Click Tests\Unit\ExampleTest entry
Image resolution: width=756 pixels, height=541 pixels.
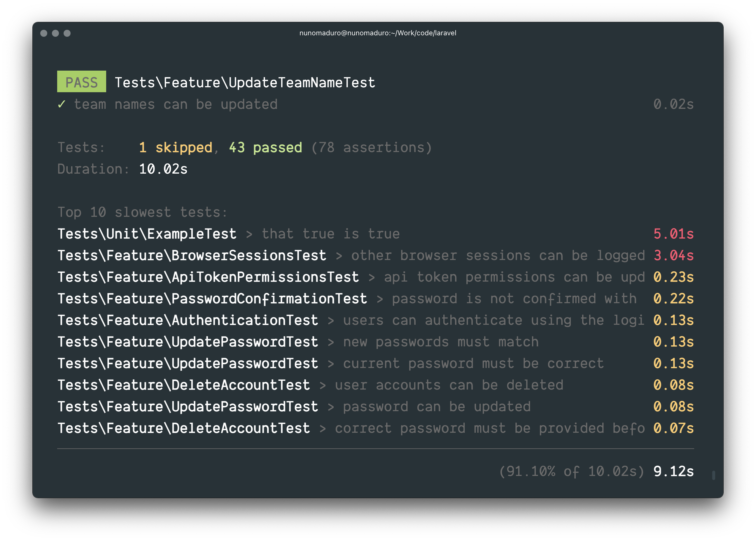click(147, 234)
